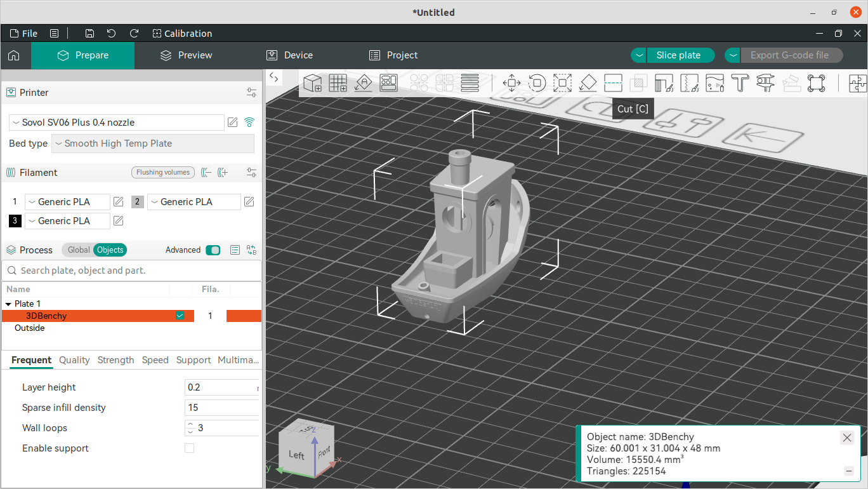Click the Add plate icon
The width and height of the screenshot is (868, 489).
click(x=338, y=83)
